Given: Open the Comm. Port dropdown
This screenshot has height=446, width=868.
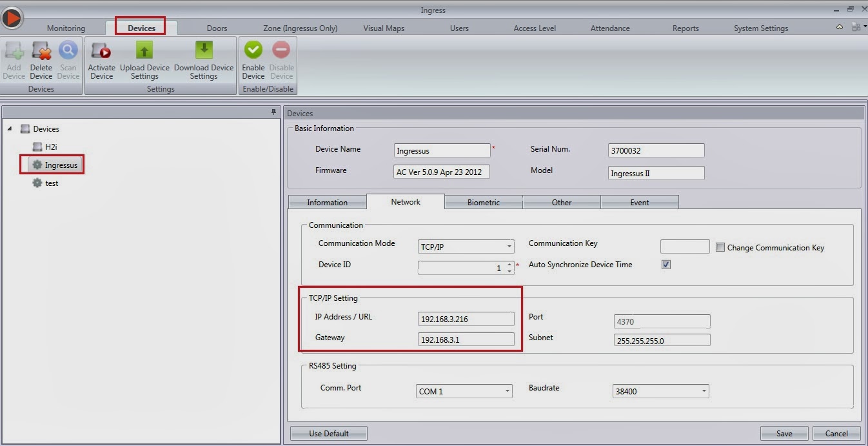Looking at the screenshot, I should [x=508, y=391].
